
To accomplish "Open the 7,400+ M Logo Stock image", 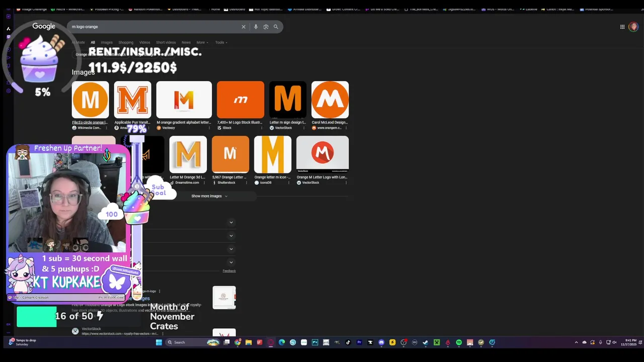I will (x=240, y=100).
